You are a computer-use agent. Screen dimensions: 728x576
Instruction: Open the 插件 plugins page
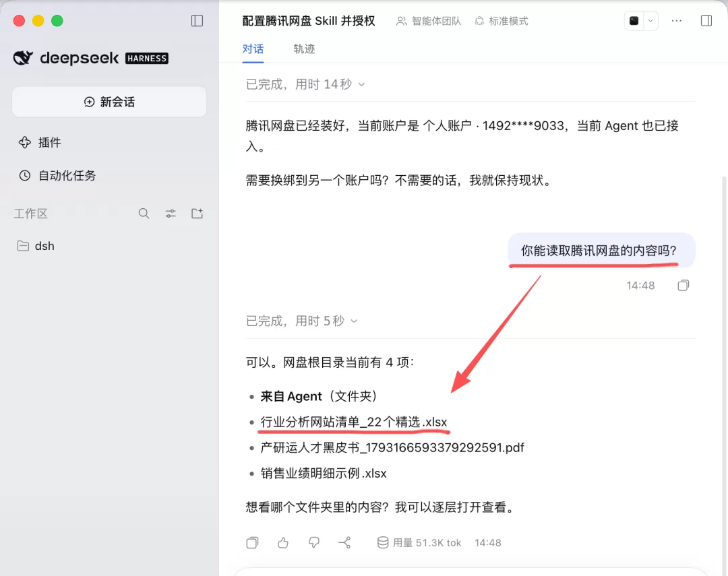click(x=40, y=143)
